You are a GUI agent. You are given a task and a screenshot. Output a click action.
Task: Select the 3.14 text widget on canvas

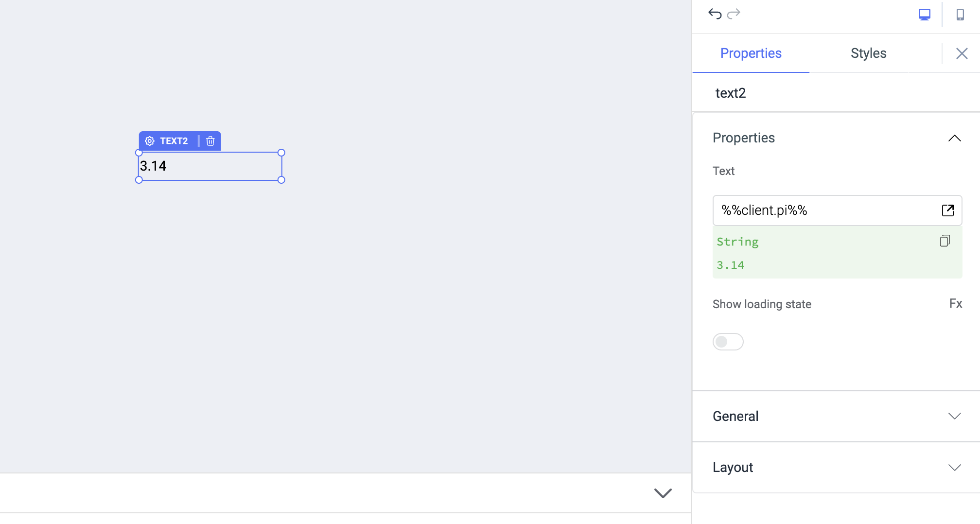tap(210, 166)
